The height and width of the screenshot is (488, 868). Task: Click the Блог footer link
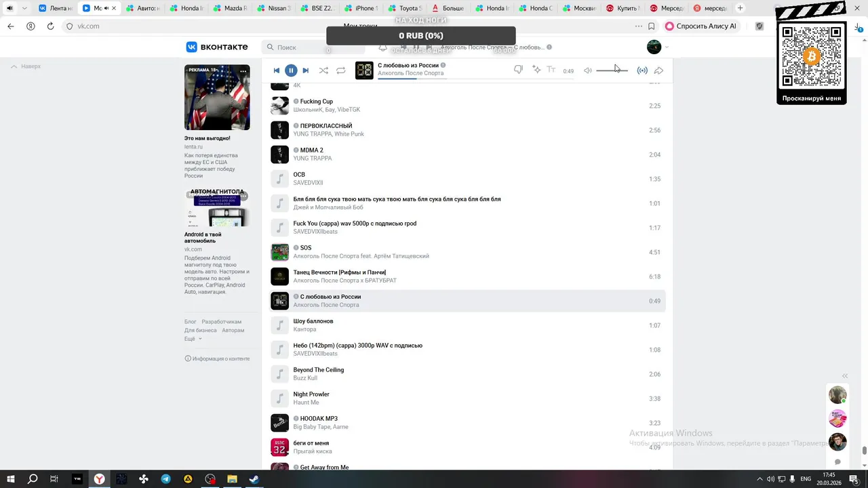tap(191, 322)
